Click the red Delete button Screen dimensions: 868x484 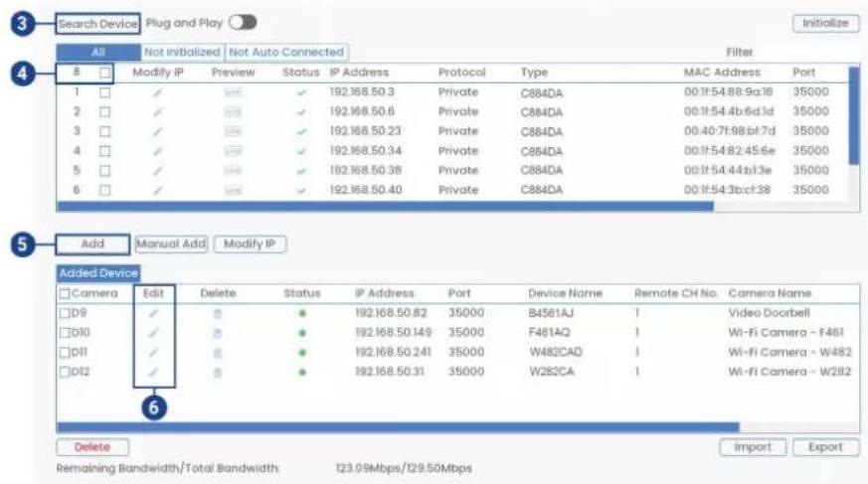pos(92,447)
